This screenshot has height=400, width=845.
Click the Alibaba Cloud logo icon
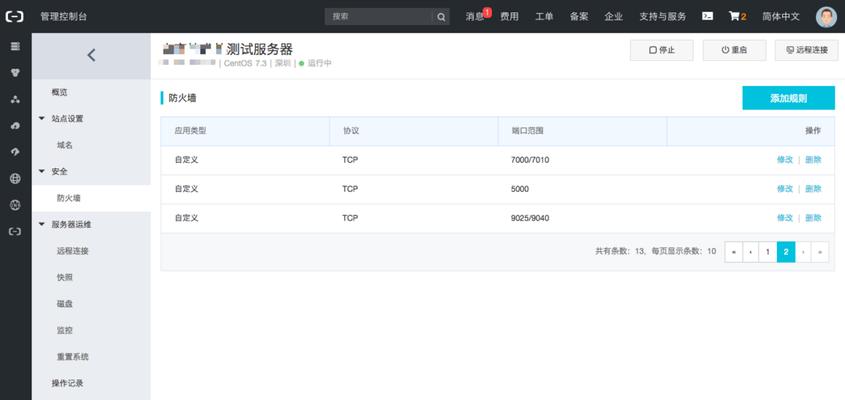coord(15,17)
